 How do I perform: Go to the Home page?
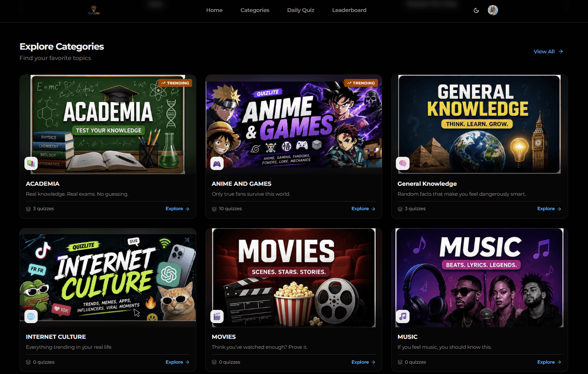pos(214,10)
